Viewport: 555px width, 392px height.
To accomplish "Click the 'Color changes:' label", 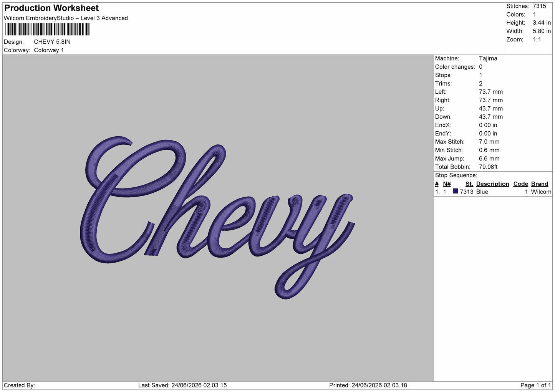I will pos(455,67).
